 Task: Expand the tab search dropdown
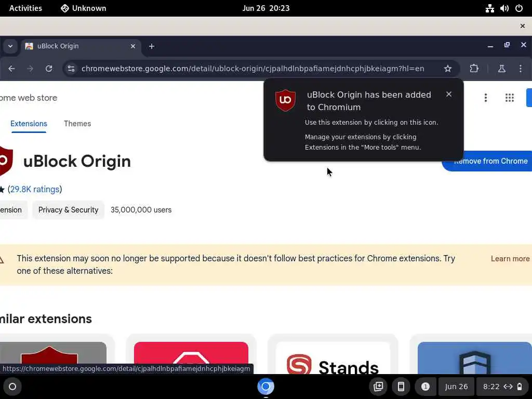(x=10, y=46)
